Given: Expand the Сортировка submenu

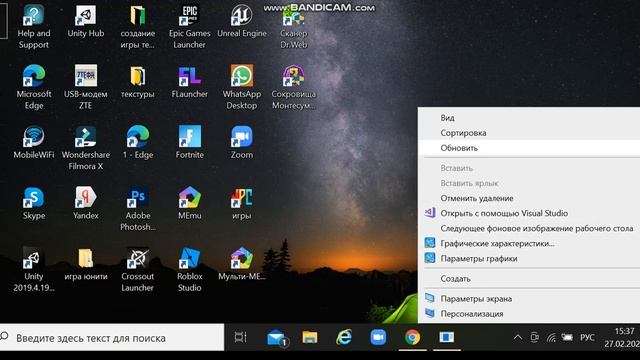Looking at the screenshot, I should tap(529, 133).
